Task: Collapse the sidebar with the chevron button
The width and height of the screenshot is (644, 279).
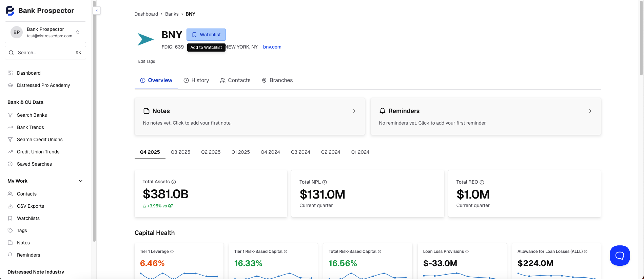Action: (x=97, y=11)
